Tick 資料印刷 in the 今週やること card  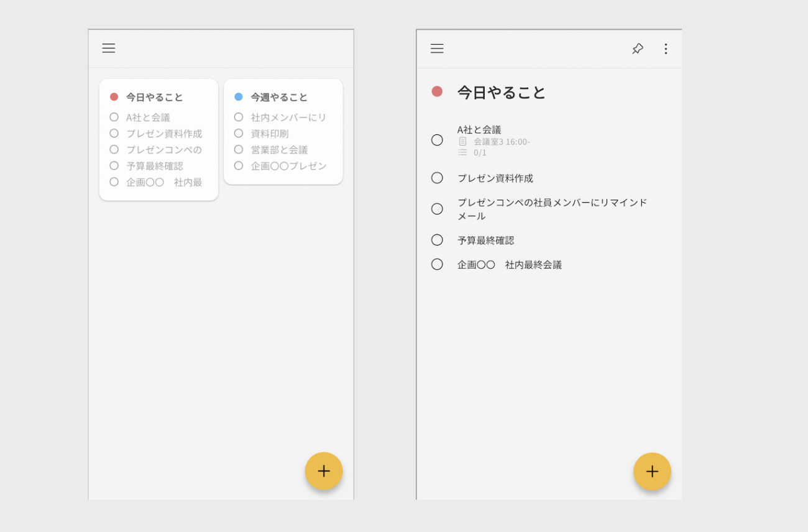(x=239, y=133)
